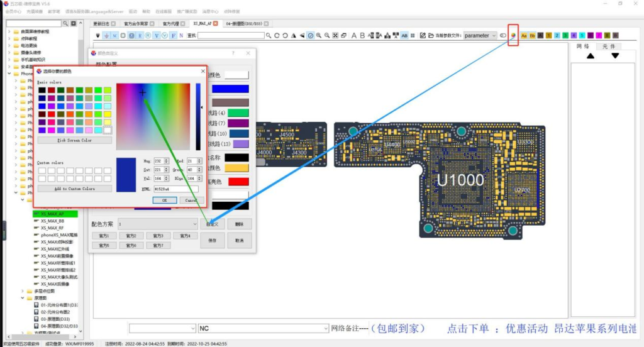The width and height of the screenshot is (644, 347).
Task: Click Add to Custom Colors button
Action: (x=74, y=189)
